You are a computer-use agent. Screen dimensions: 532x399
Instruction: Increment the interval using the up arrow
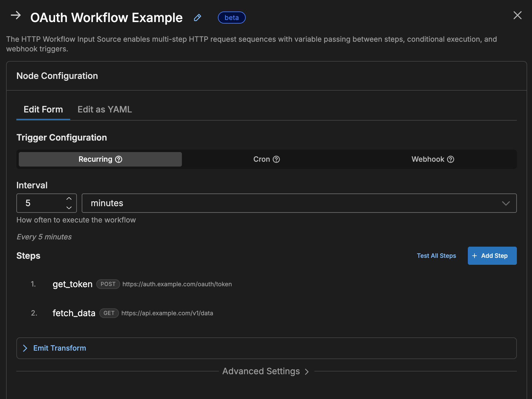[x=69, y=199]
